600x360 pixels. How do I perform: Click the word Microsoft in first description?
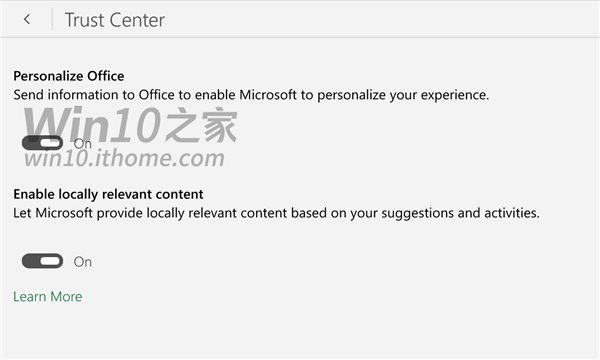[268, 95]
